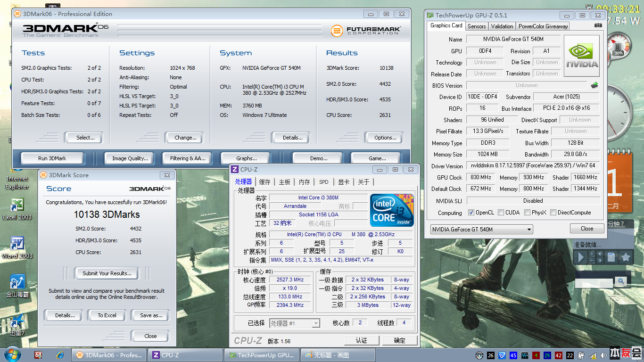The height and width of the screenshot is (362, 644).
Task: Click the To Excel button
Action: (x=107, y=315)
